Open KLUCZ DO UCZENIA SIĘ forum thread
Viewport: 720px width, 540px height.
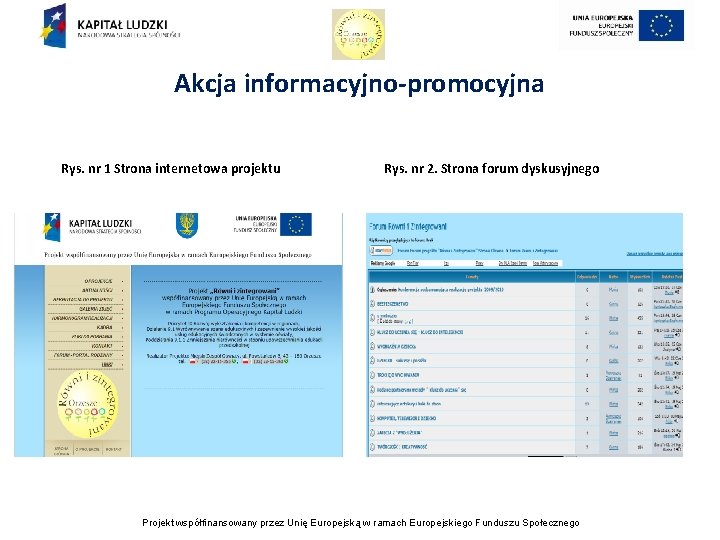pyautogui.click(x=420, y=332)
